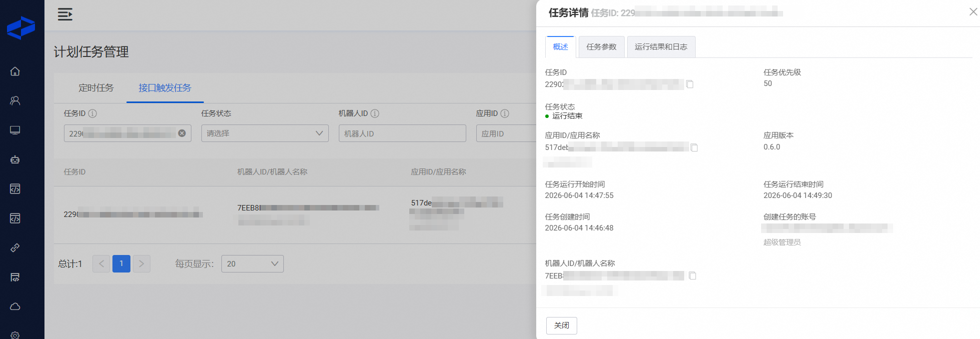
Task: Open the settings gear icon in sidebar
Action: tap(15, 335)
